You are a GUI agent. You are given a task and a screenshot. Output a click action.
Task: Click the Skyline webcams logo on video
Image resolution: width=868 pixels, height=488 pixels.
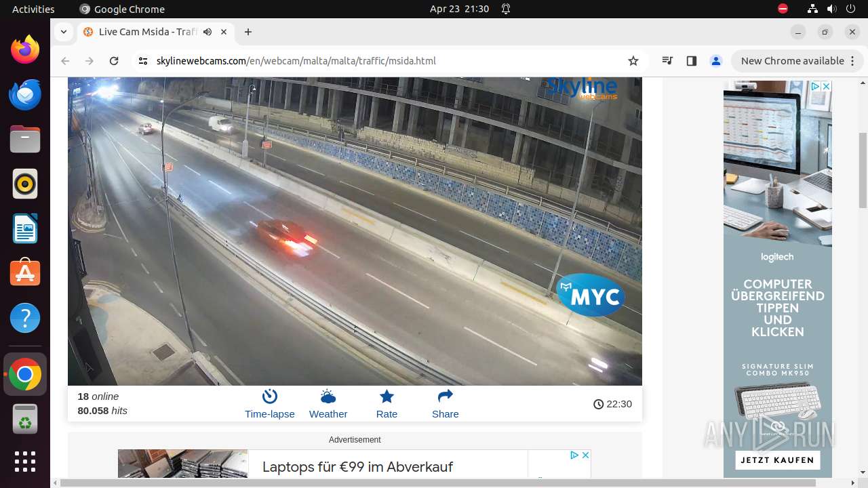click(582, 88)
